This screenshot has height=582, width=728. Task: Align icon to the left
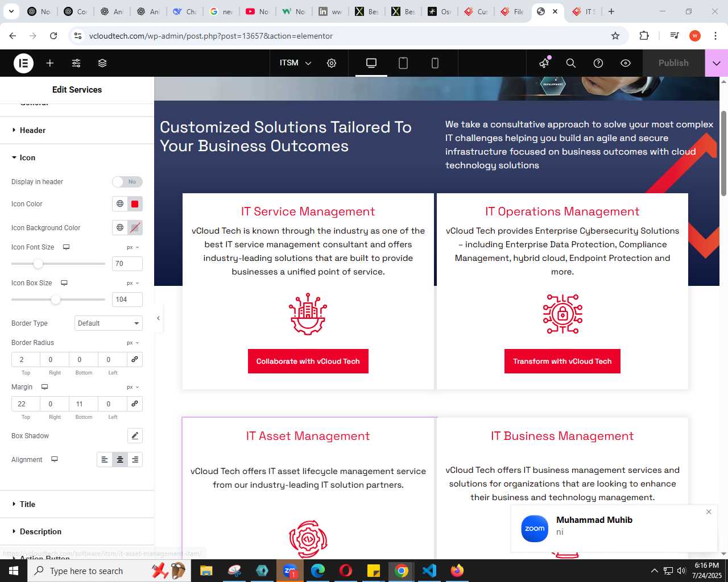point(105,460)
